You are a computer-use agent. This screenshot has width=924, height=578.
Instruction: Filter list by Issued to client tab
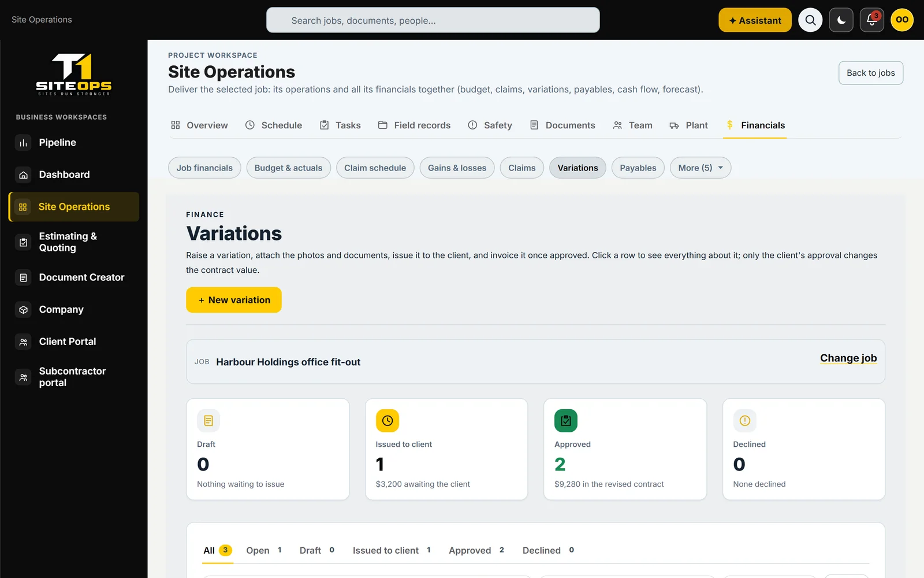coord(392,550)
